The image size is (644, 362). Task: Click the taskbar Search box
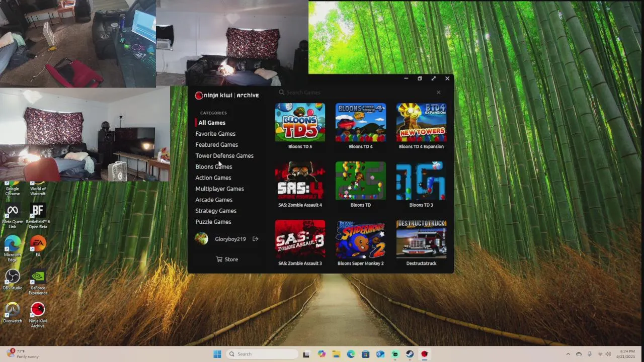click(x=262, y=354)
